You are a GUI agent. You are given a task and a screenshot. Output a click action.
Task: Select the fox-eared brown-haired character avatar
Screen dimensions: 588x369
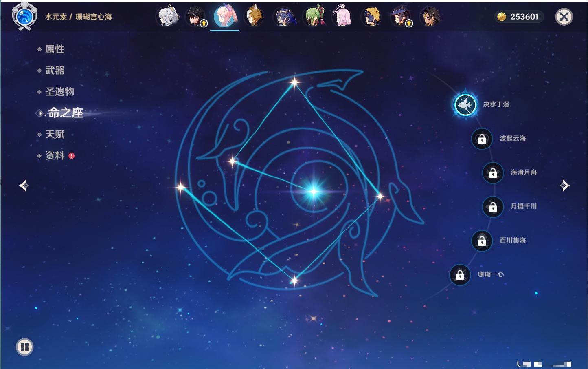coord(254,16)
